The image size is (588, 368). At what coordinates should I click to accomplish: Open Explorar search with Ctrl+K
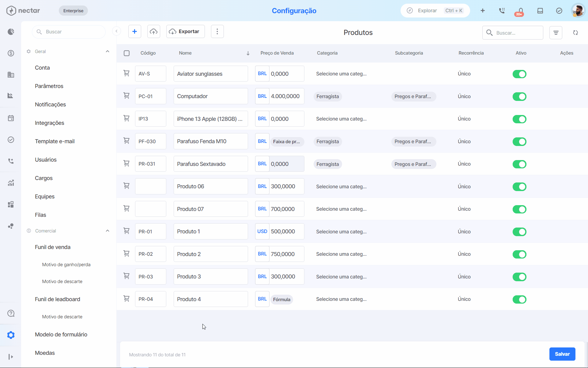[x=435, y=11]
